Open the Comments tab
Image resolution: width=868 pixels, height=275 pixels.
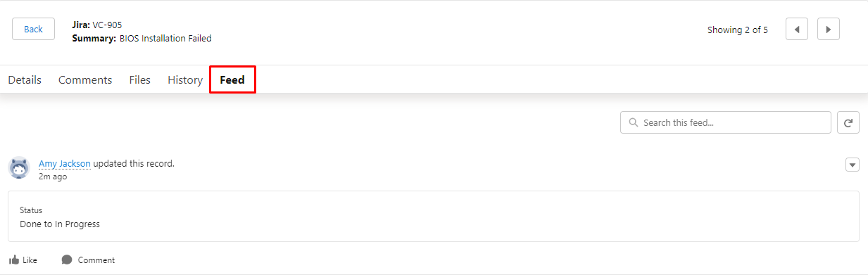coord(85,80)
